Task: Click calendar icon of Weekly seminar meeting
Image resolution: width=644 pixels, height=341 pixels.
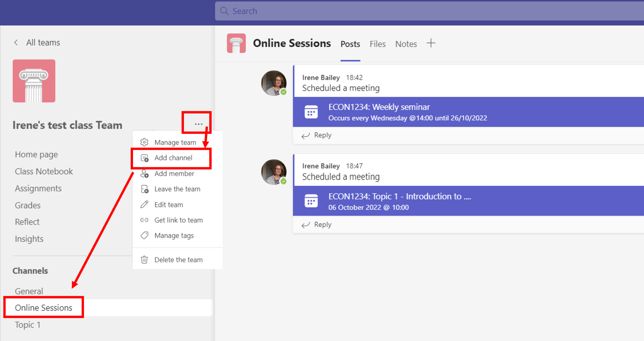Action: tap(311, 112)
